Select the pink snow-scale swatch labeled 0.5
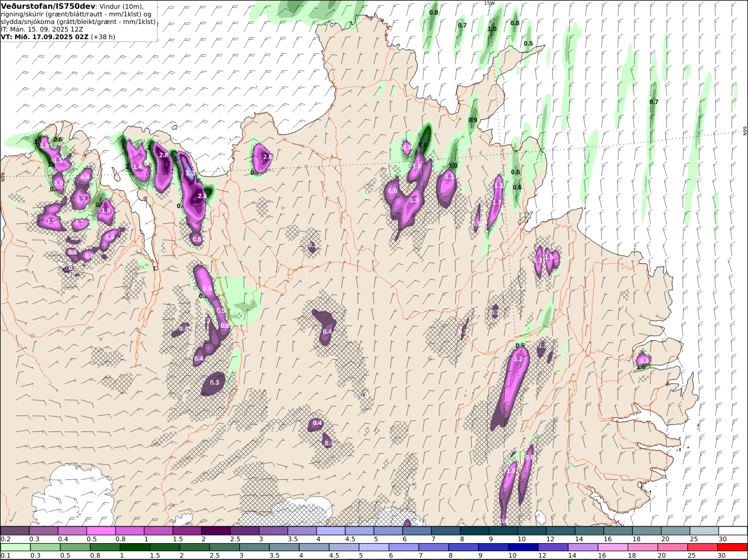The image size is (748, 560). pos(101,531)
